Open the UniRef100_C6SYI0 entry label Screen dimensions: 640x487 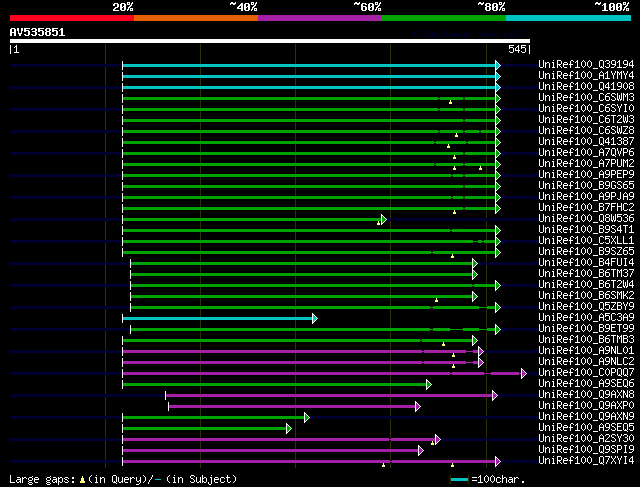[586, 109]
